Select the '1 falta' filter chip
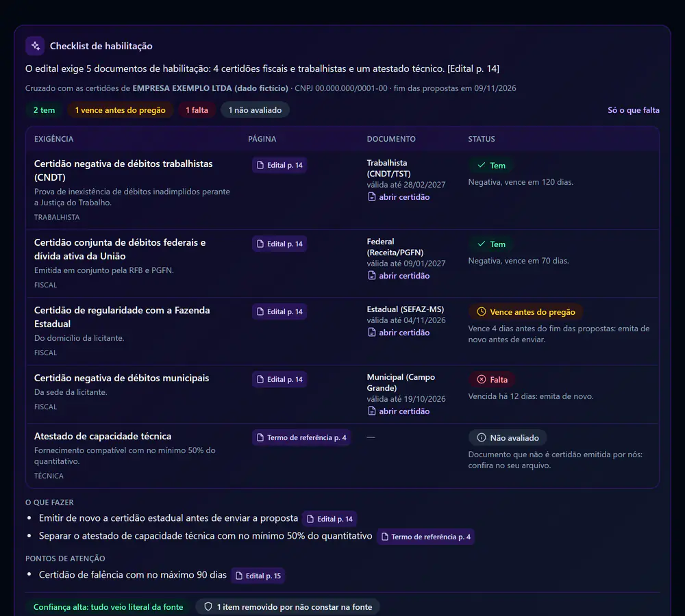 click(197, 110)
